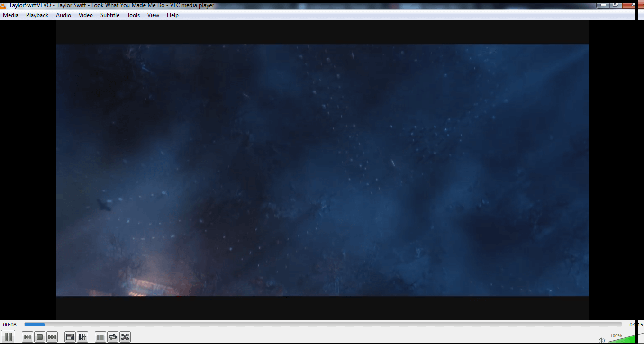
Task: Show extended settings equalizer button
Action: 82,337
